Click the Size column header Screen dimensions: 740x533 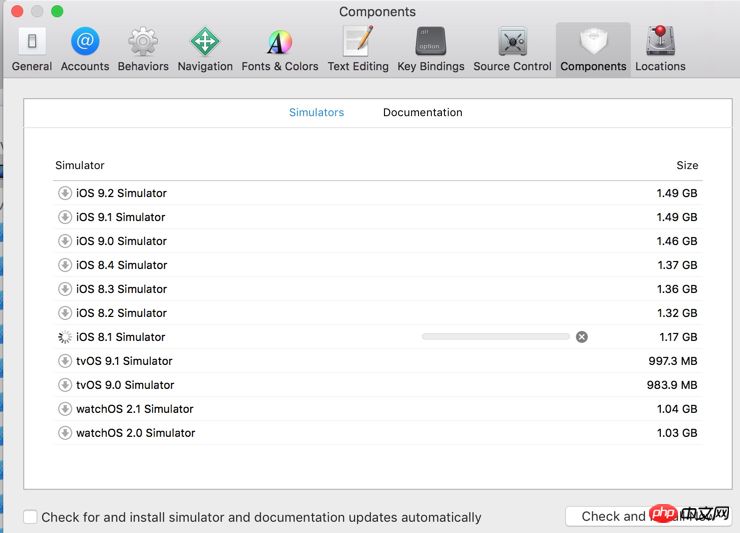(687, 165)
